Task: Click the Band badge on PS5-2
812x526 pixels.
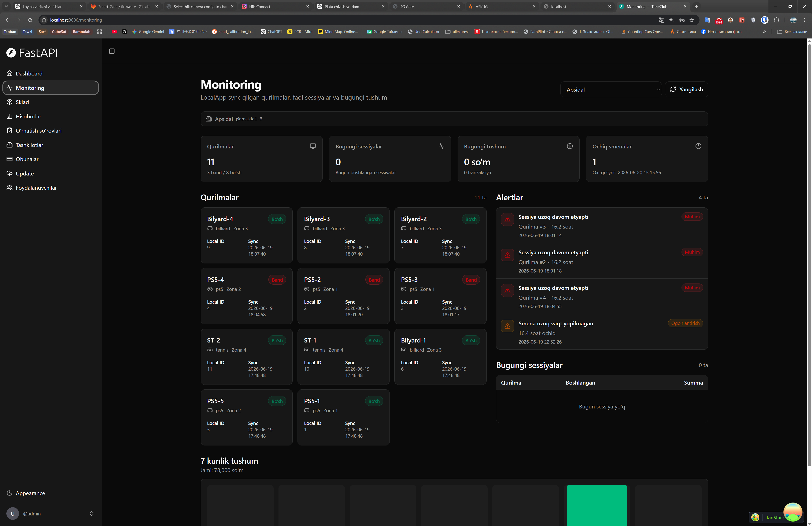Action: pos(374,280)
